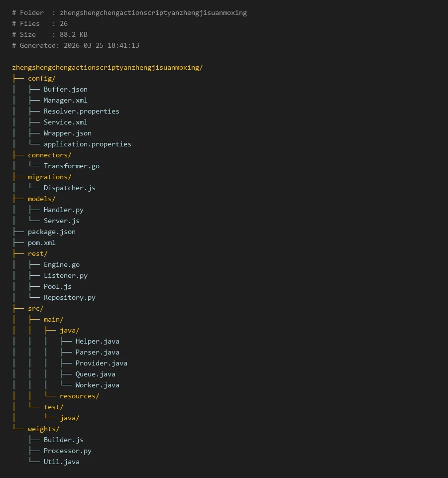
Task: Click the src/ folder entry
Action: [35, 308]
